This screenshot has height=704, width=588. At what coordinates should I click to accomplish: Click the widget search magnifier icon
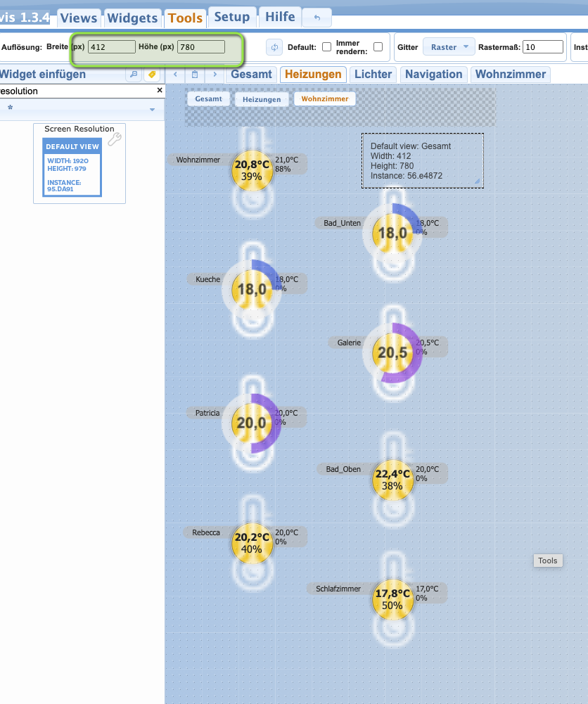pyautogui.click(x=134, y=74)
